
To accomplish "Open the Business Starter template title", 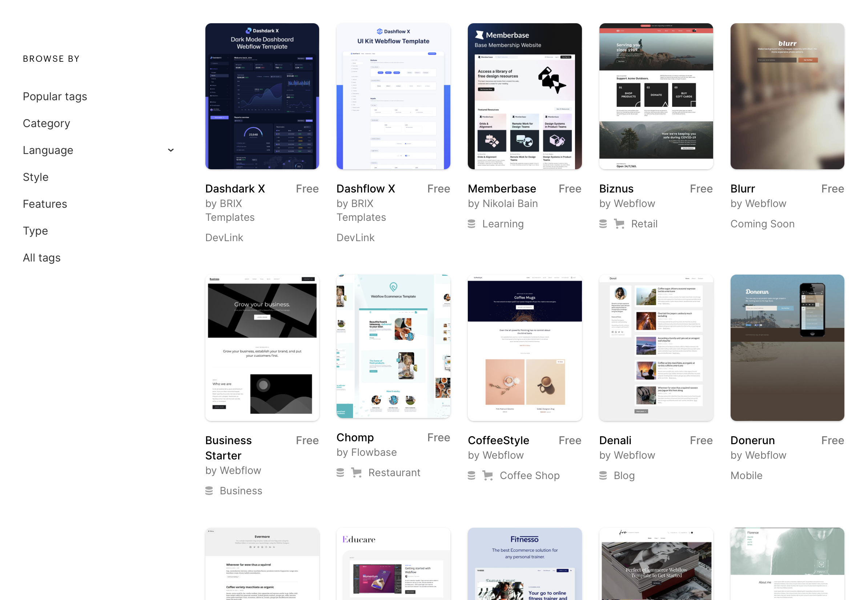I will (x=228, y=448).
